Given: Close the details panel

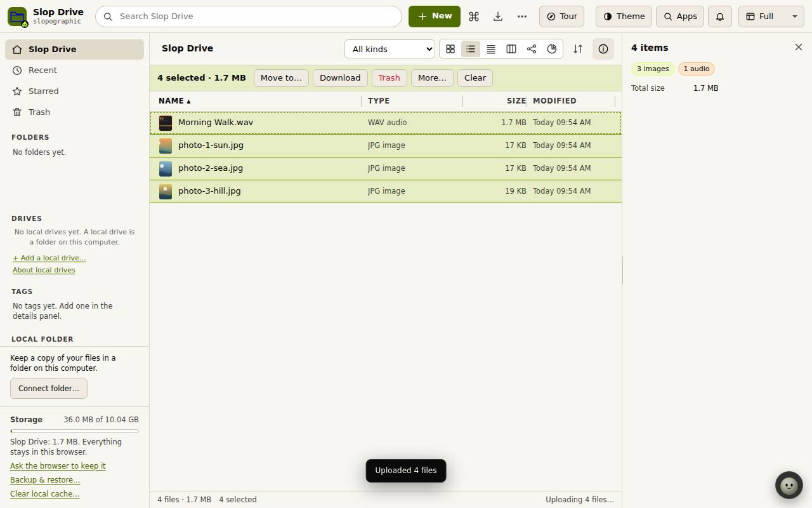Looking at the screenshot, I should (x=799, y=48).
